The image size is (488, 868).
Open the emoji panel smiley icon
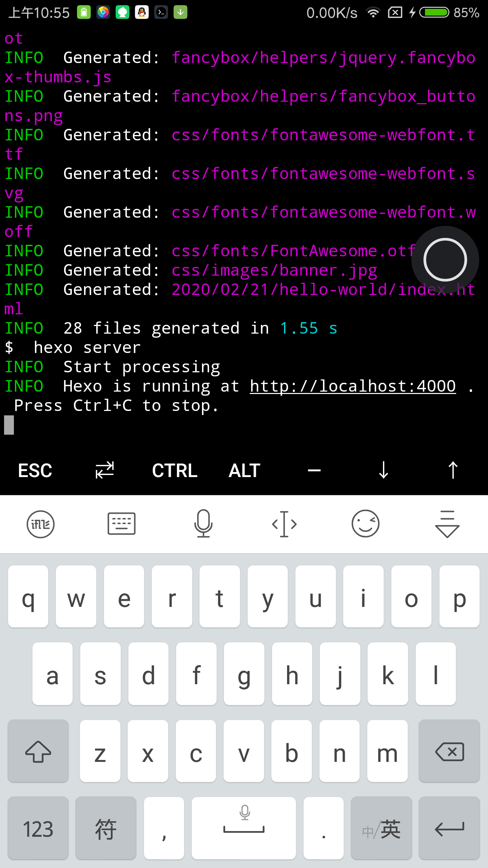[366, 524]
